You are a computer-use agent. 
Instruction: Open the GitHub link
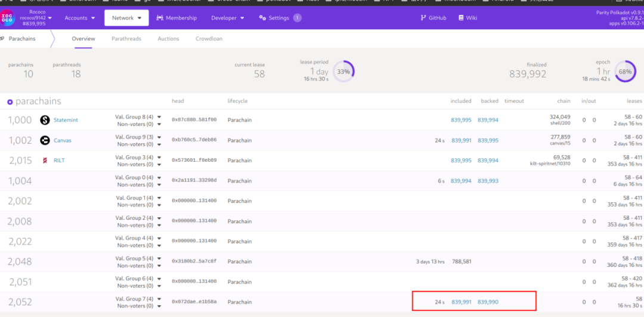pos(434,18)
